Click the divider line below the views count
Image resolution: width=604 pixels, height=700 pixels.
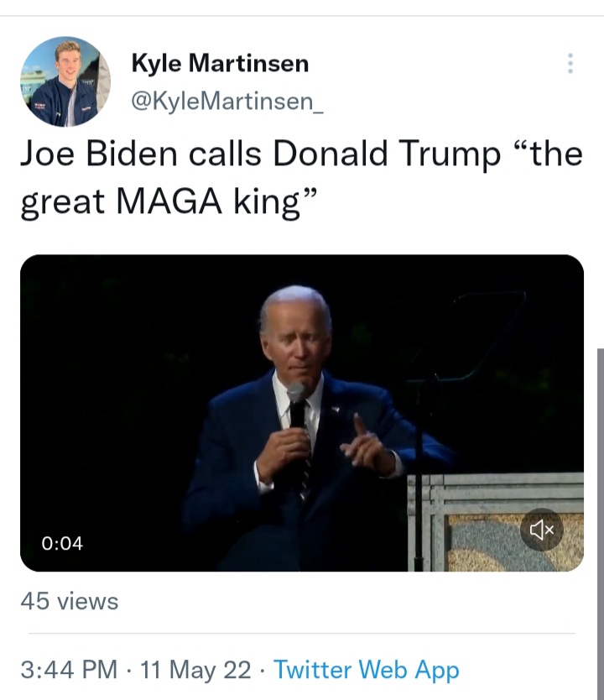(x=301, y=633)
